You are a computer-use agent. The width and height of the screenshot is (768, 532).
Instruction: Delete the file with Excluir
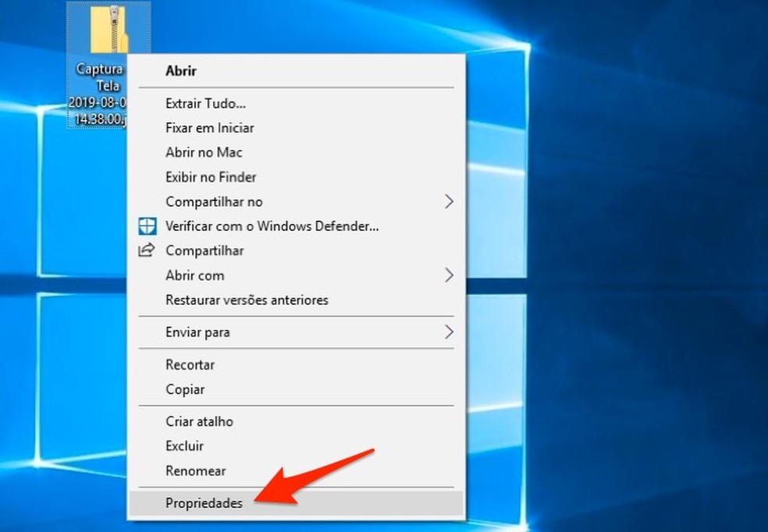(x=185, y=446)
